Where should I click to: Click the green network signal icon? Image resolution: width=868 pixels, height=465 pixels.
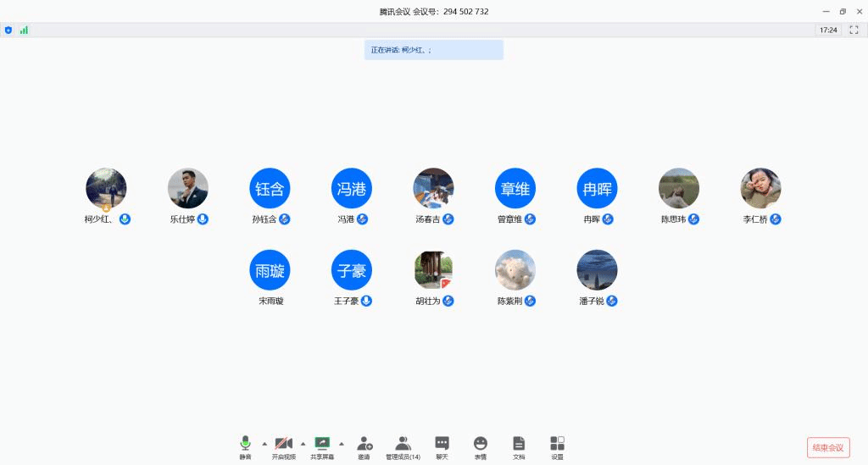click(x=24, y=30)
